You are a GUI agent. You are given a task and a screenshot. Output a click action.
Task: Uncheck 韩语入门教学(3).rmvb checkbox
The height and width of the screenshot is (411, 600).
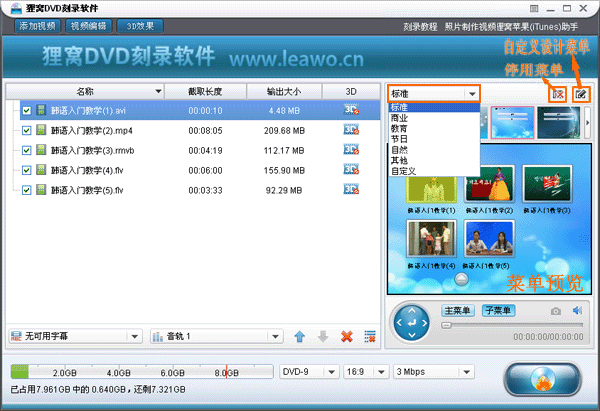26,150
